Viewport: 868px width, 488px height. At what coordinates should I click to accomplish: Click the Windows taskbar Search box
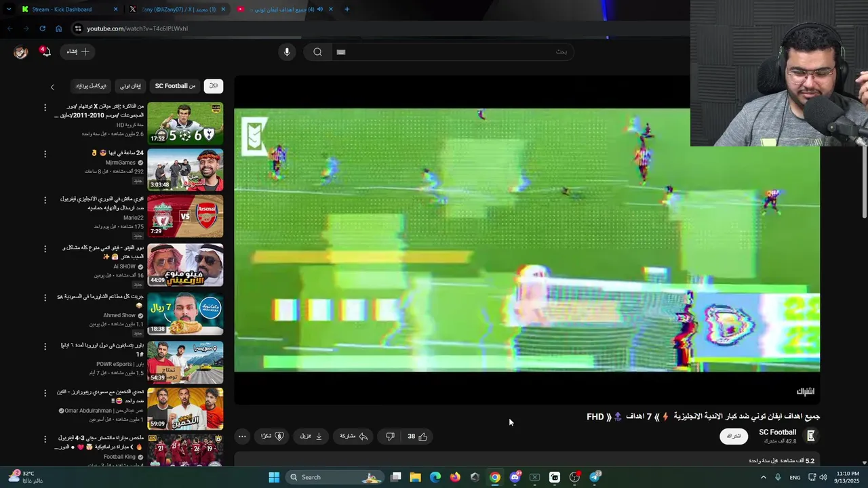[x=335, y=477]
